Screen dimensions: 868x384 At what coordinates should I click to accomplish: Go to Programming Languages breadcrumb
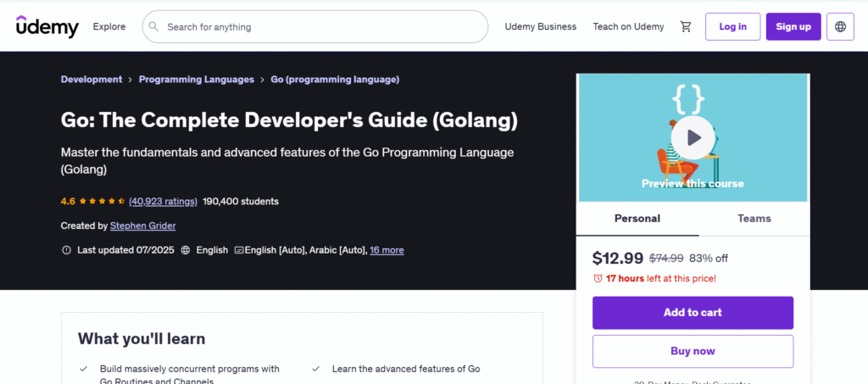coord(197,79)
